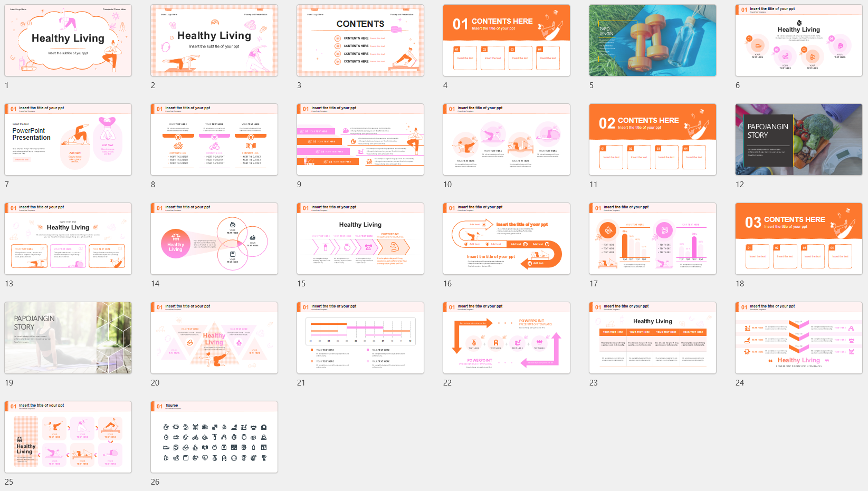The height and width of the screenshot is (491, 868).
Task: Open slide 20 triangles Healthy Living thumbnail
Action: (214, 338)
